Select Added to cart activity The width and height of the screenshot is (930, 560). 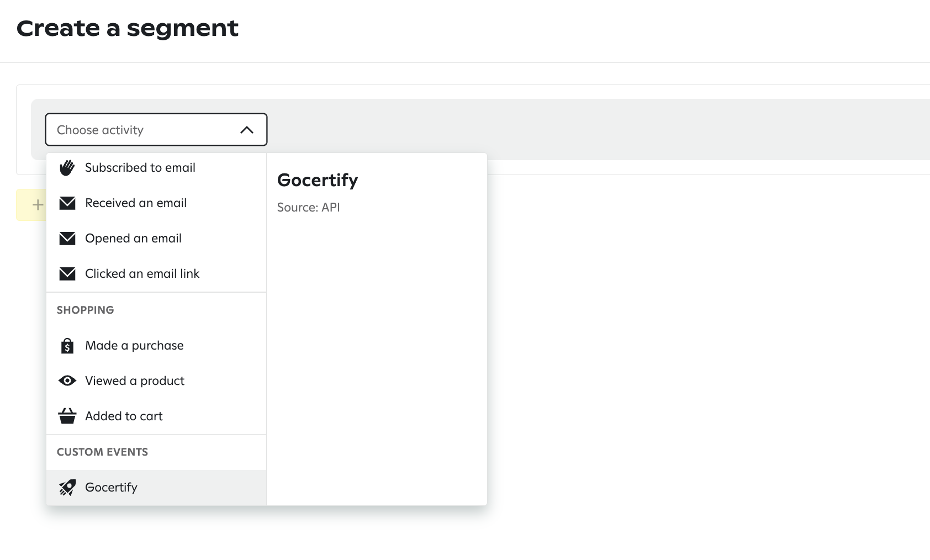coord(156,416)
